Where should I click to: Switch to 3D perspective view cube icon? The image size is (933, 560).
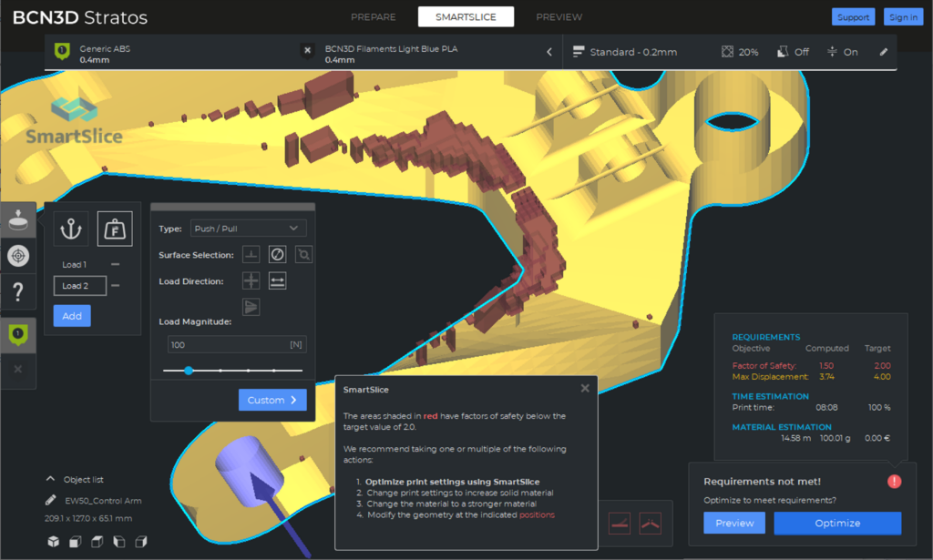[54, 542]
